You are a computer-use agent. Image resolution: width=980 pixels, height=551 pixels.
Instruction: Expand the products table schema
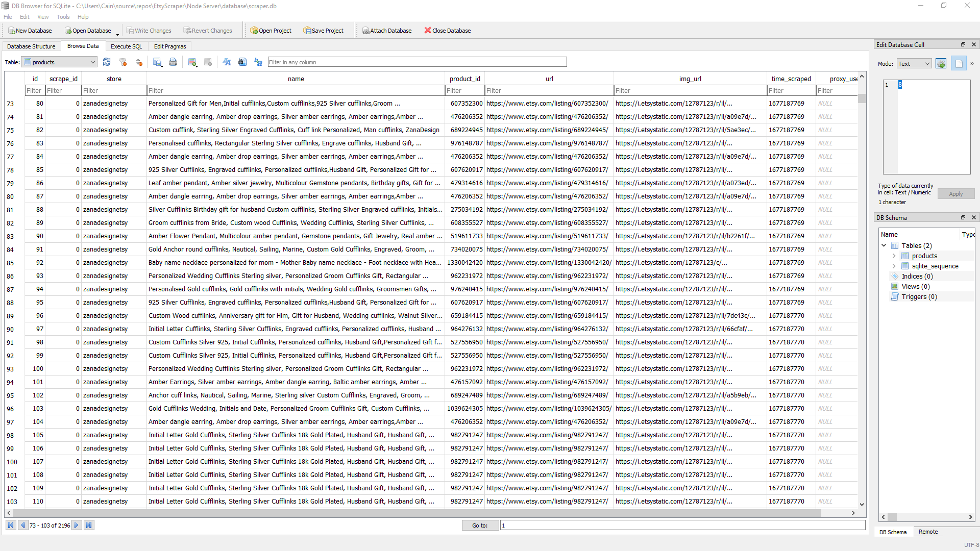pyautogui.click(x=894, y=256)
